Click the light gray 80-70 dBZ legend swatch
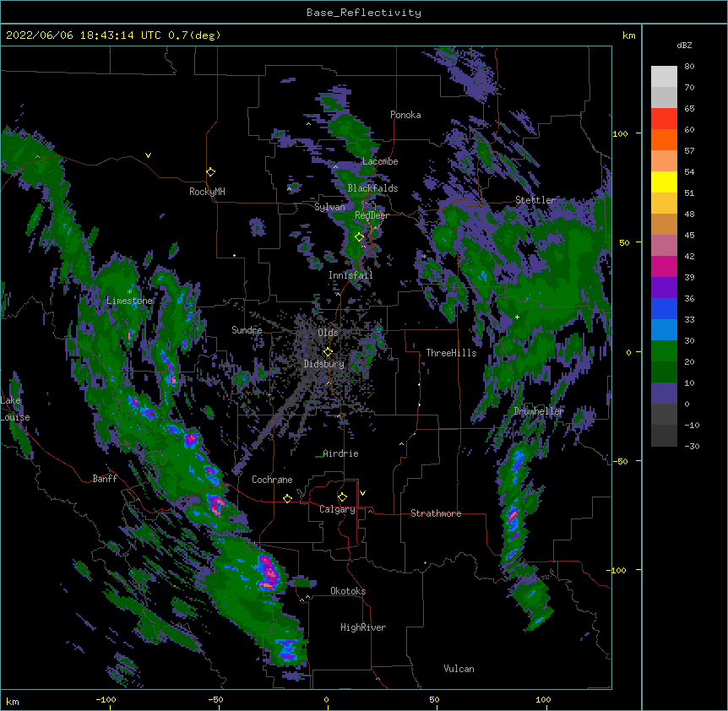 (664, 77)
